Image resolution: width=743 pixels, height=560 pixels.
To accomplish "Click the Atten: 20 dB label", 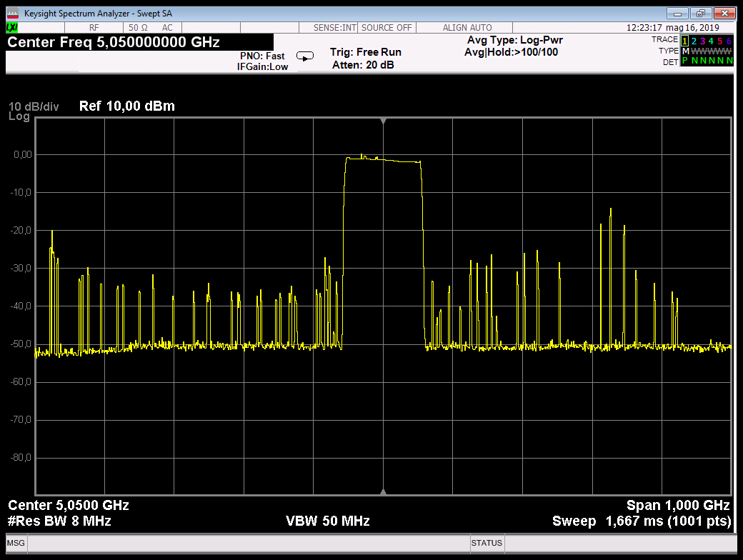I will pyautogui.click(x=363, y=65).
